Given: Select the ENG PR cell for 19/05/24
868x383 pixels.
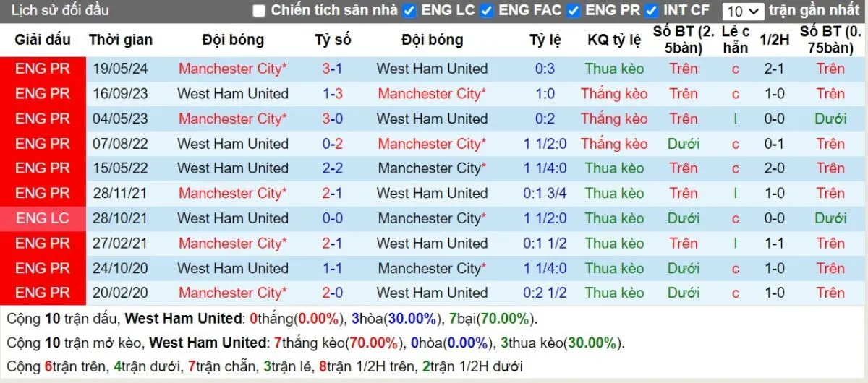Looking at the screenshot, I should [x=43, y=69].
